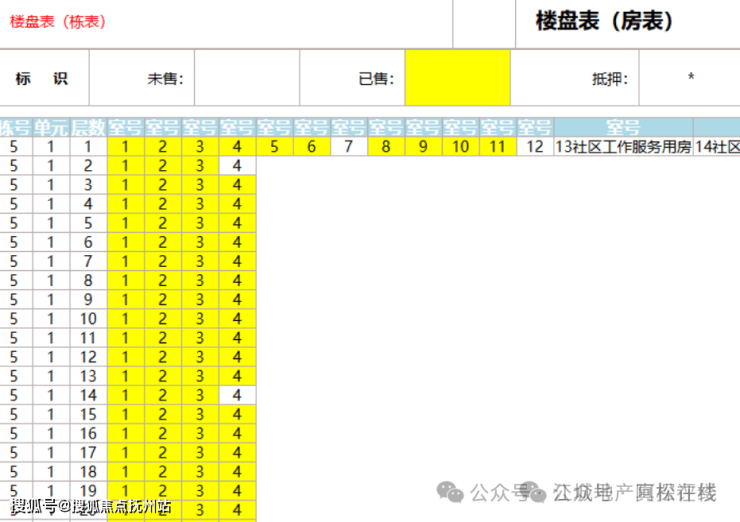Viewport: 740px width, 522px height.
Task: Click room 3 cell on floor 17
Action: (200, 453)
